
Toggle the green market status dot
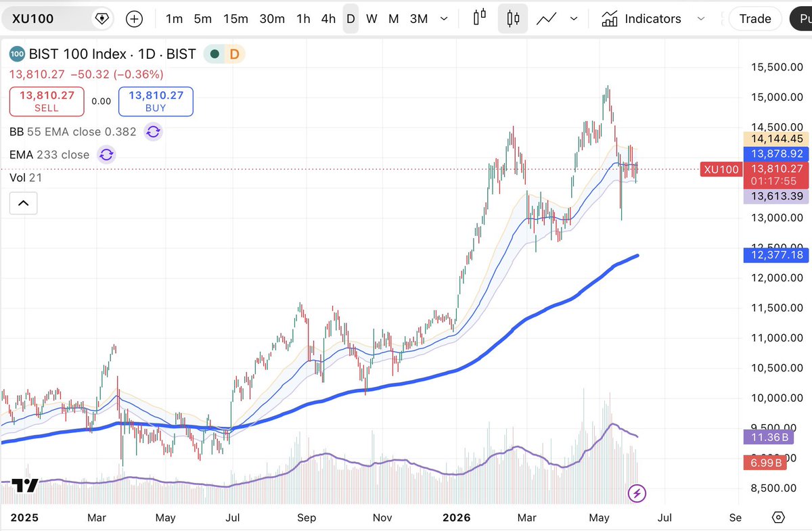coord(214,54)
